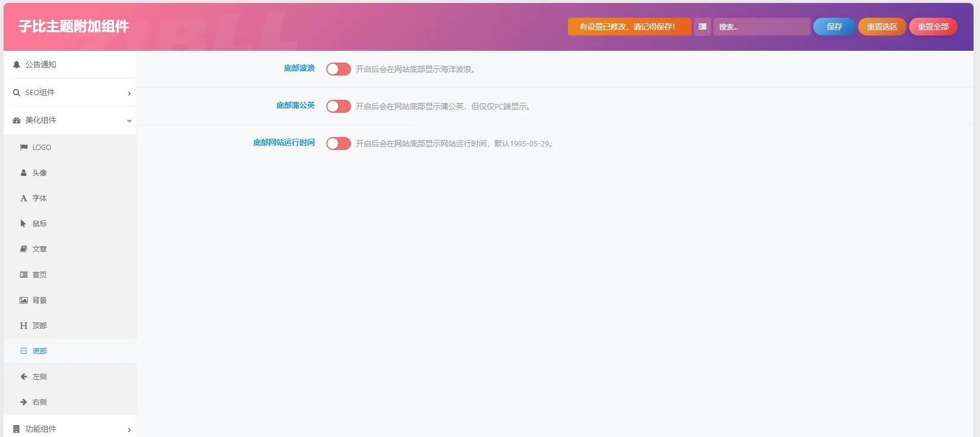This screenshot has height=437, width=980.
Task: Expand the SEO组件 chevron
Action: (129, 93)
